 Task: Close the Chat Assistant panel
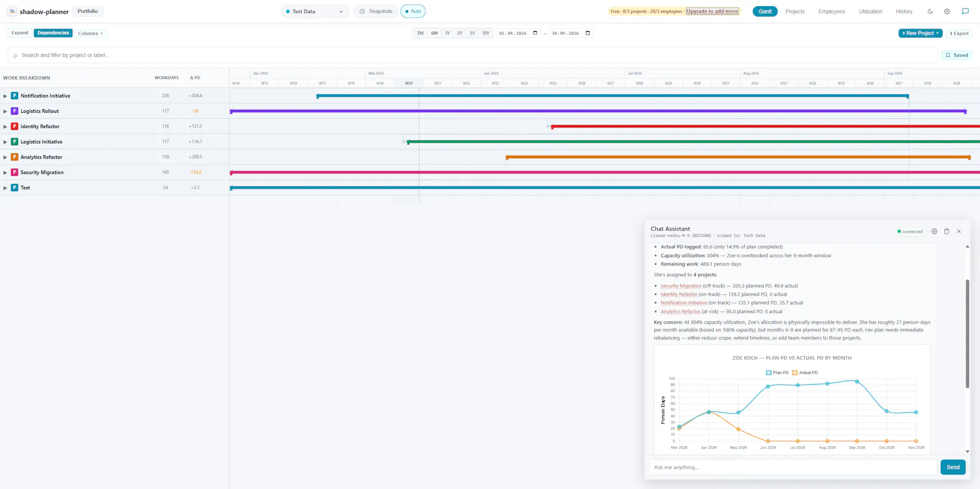coord(959,231)
